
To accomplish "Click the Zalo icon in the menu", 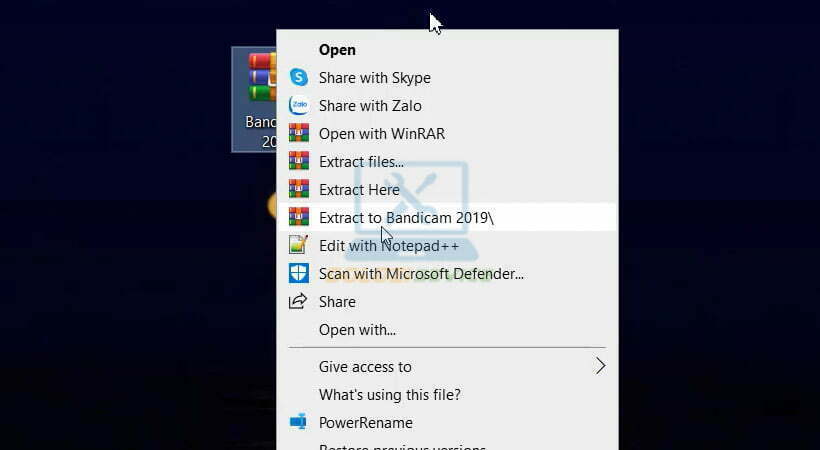I will (x=298, y=106).
